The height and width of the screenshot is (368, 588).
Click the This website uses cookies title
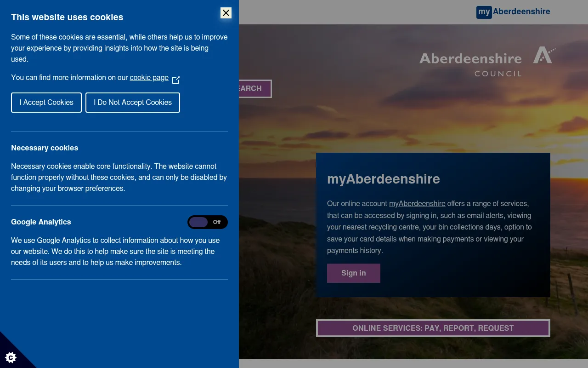coord(67,17)
